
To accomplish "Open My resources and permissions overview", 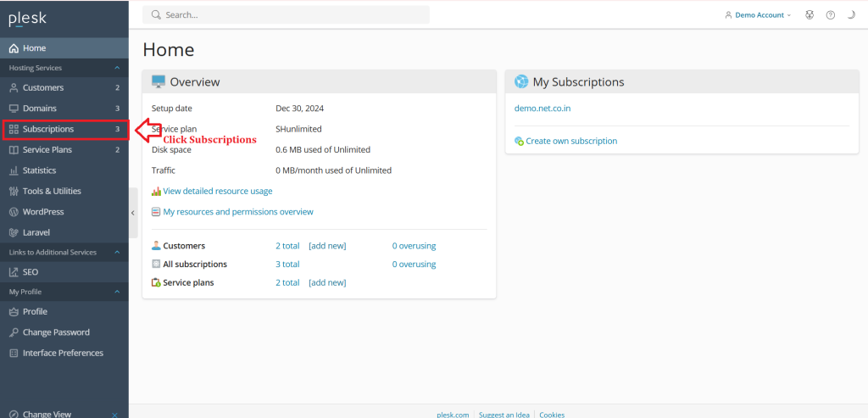I will [238, 211].
